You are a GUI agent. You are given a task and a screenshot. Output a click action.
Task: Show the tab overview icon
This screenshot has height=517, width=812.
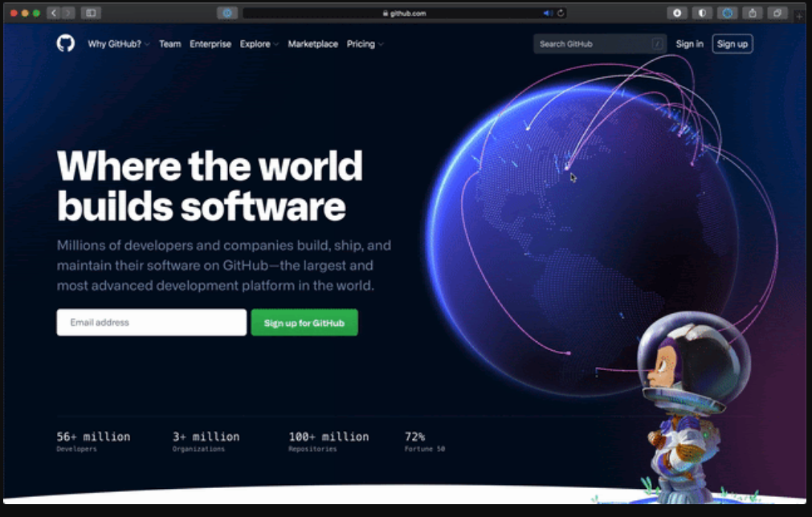click(x=777, y=13)
